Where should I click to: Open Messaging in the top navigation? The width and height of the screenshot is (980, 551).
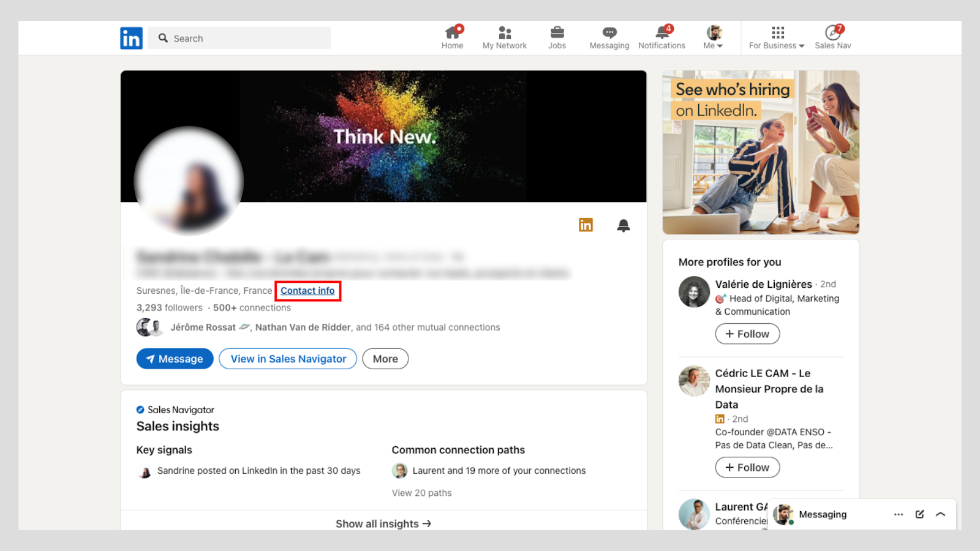(x=609, y=37)
